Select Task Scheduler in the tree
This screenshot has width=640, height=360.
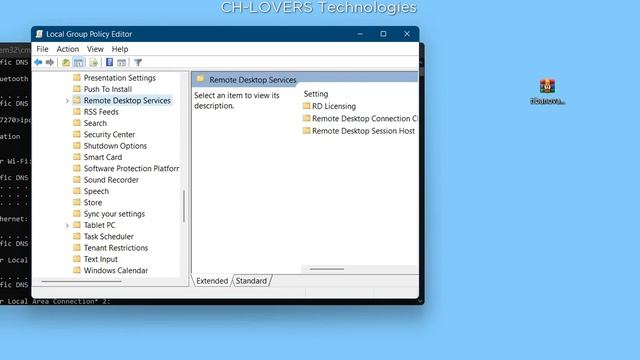click(x=109, y=236)
